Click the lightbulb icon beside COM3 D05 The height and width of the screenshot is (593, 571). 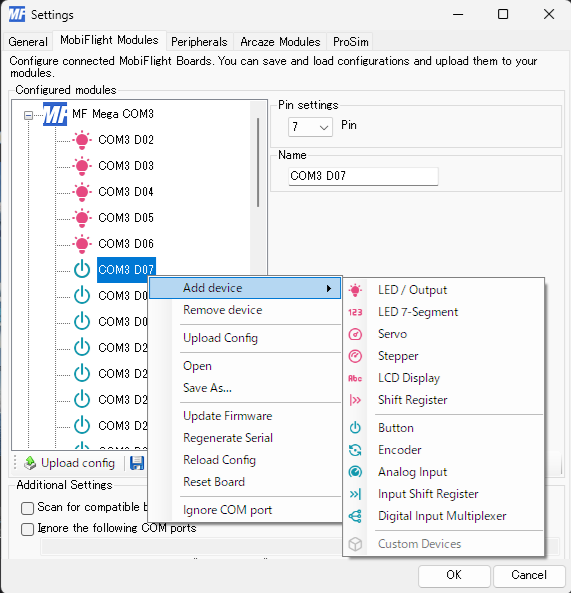click(x=82, y=218)
